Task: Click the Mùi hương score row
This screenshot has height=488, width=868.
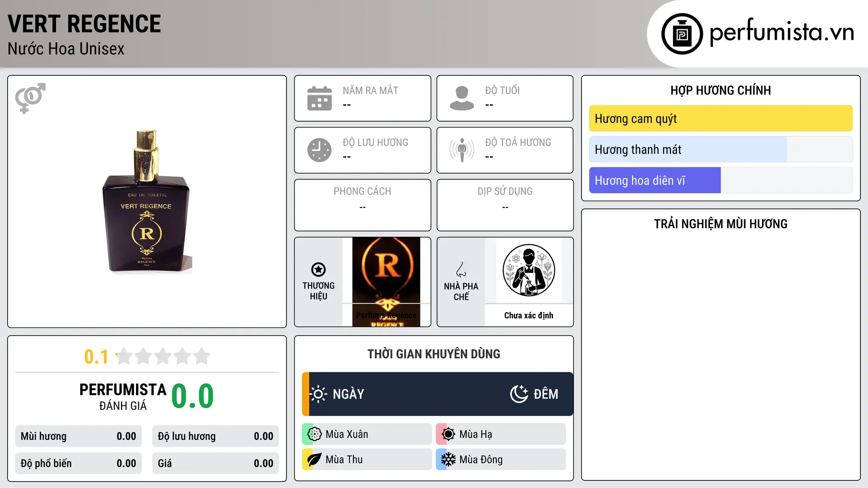Action: pyautogui.click(x=78, y=436)
